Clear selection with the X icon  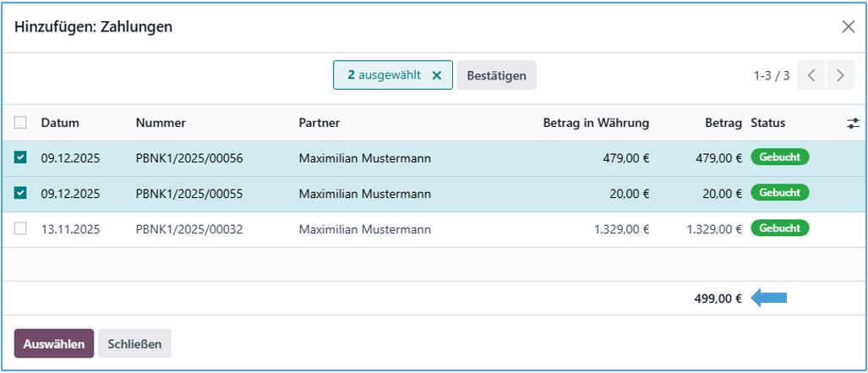437,75
